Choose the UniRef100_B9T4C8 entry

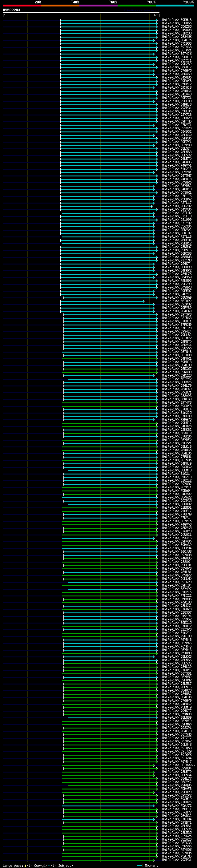[177, 47]
